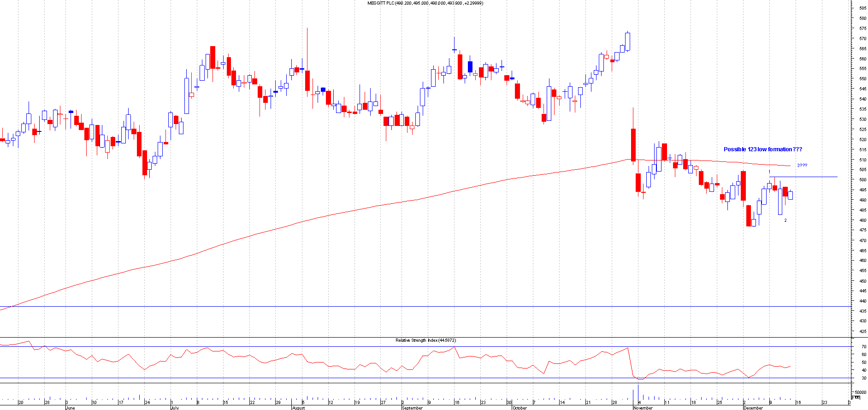Select the December month label
Viewport: 868px width, 410px height.
[x=753, y=408]
